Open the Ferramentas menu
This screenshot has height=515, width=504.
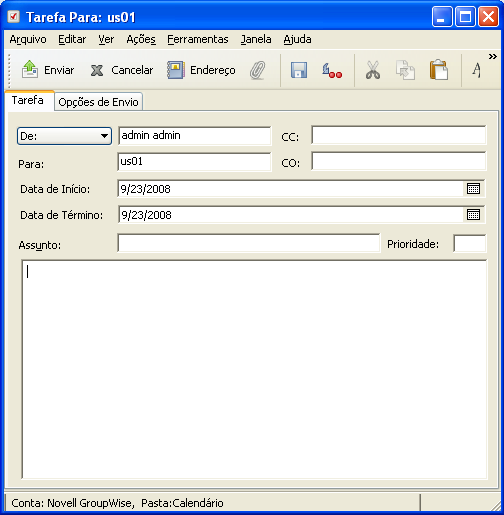click(x=198, y=39)
